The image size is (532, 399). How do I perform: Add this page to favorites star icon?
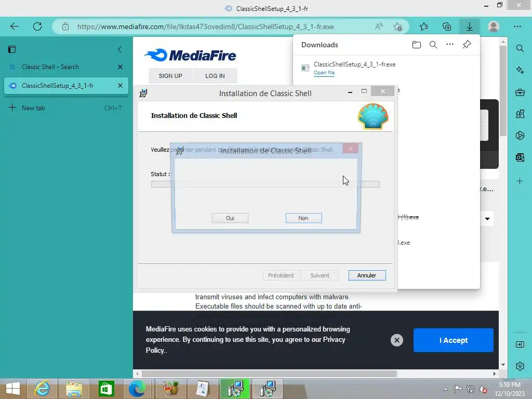pyautogui.click(x=397, y=26)
